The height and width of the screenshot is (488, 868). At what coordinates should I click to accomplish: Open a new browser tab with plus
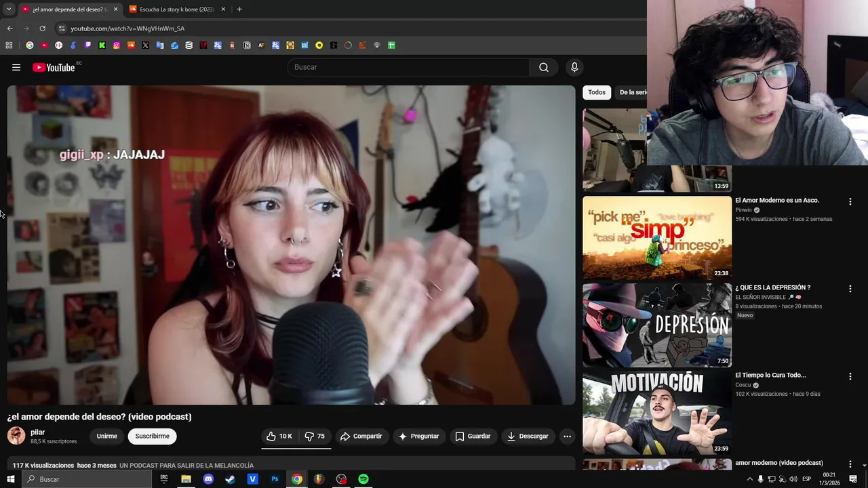pyautogui.click(x=239, y=9)
